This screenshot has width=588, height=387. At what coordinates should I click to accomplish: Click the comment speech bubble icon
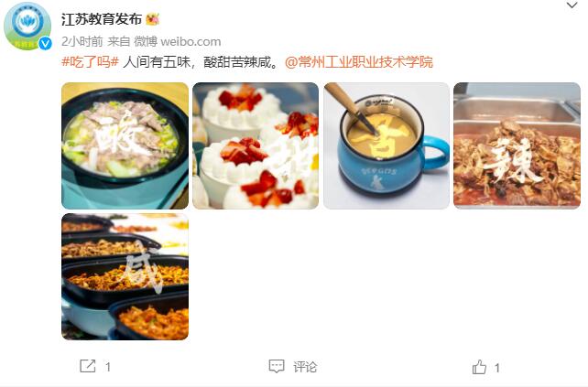tap(277, 366)
